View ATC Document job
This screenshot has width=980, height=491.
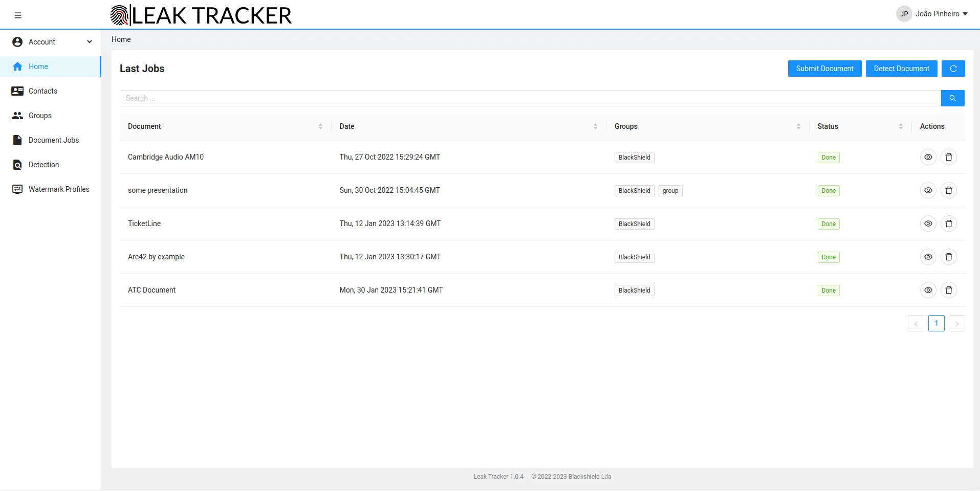pos(928,290)
